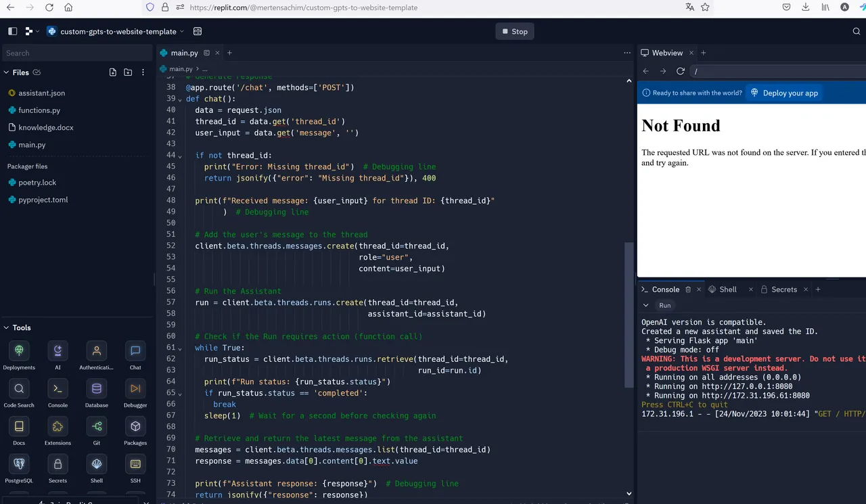Open the Chat tool

(x=135, y=356)
